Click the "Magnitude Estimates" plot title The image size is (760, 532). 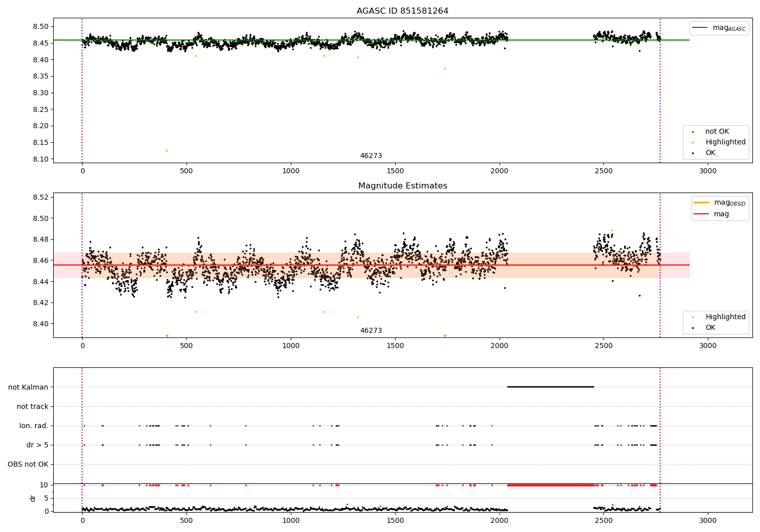[x=402, y=186]
